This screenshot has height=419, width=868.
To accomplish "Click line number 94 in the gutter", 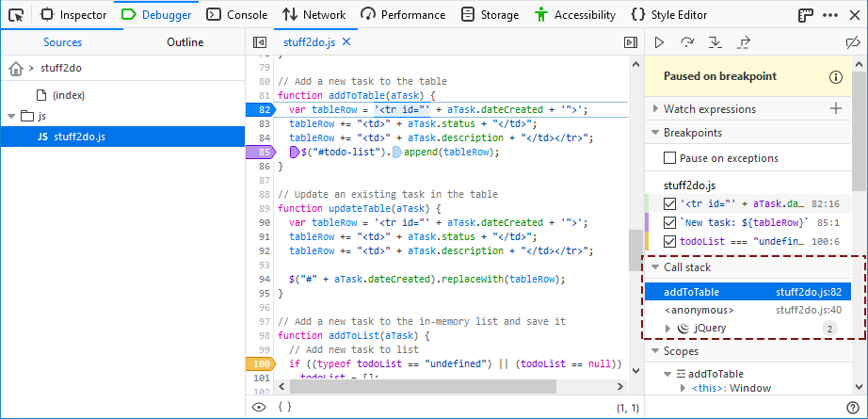I will click(x=265, y=280).
